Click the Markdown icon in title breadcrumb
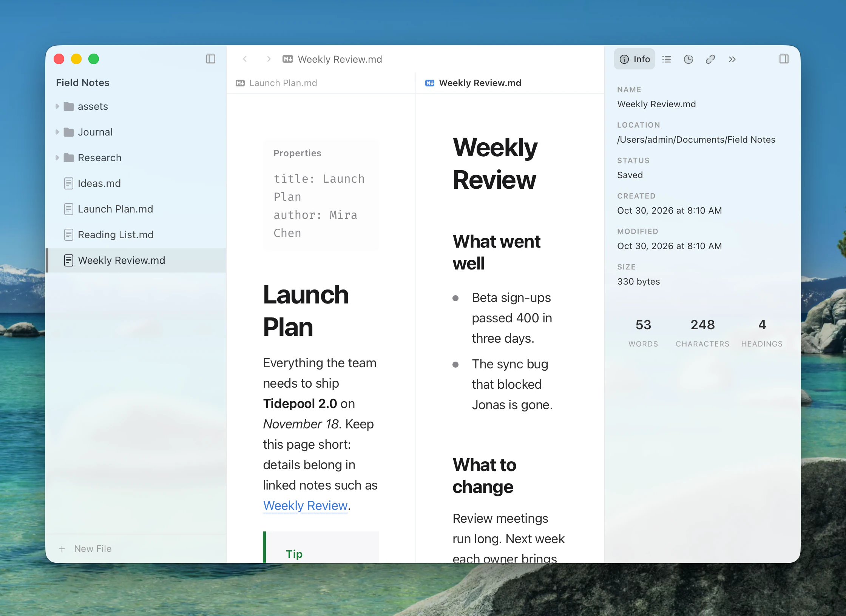The height and width of the screenshot is (616, 846). pos(288,59)
